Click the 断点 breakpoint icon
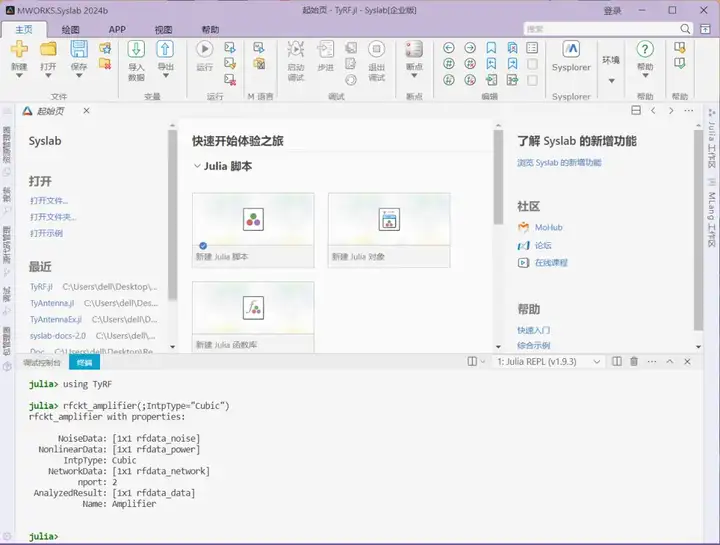Viewport: 720px width, 545px height. [x=414, y=49]
